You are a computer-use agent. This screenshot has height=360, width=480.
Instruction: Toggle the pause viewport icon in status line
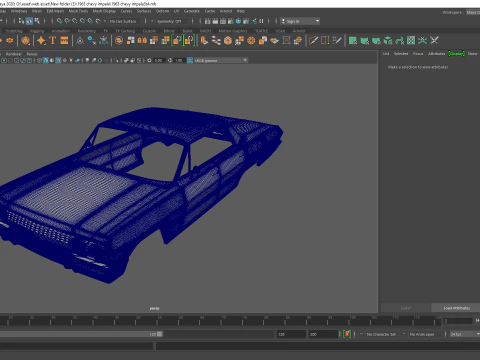pyautogui.click(x=261, y=21)
